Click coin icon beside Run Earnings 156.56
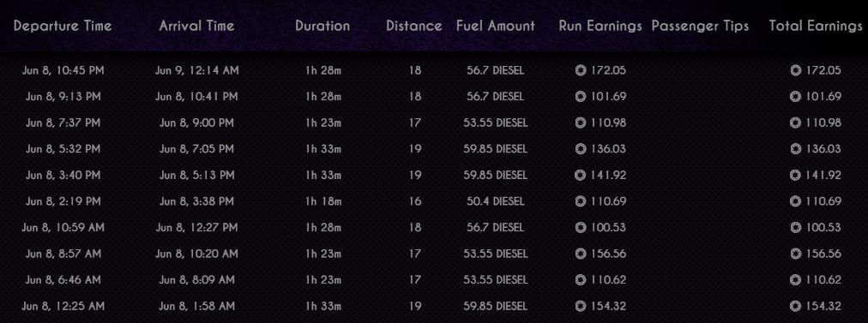The height and width of the screenshot is (323, 868). point(580,254)
